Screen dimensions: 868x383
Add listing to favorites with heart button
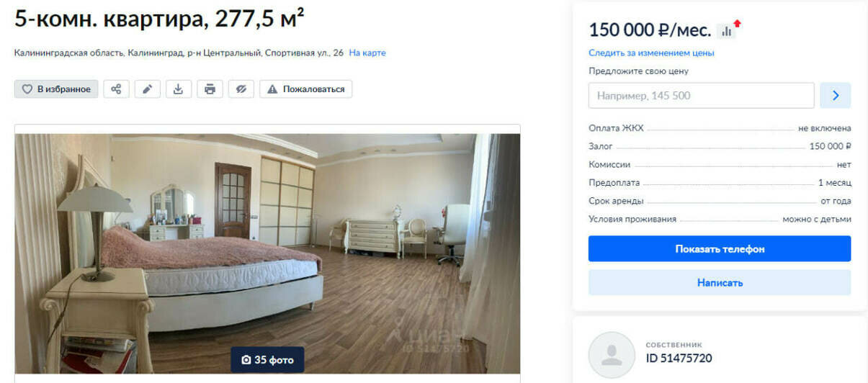[x=56, y=89]
